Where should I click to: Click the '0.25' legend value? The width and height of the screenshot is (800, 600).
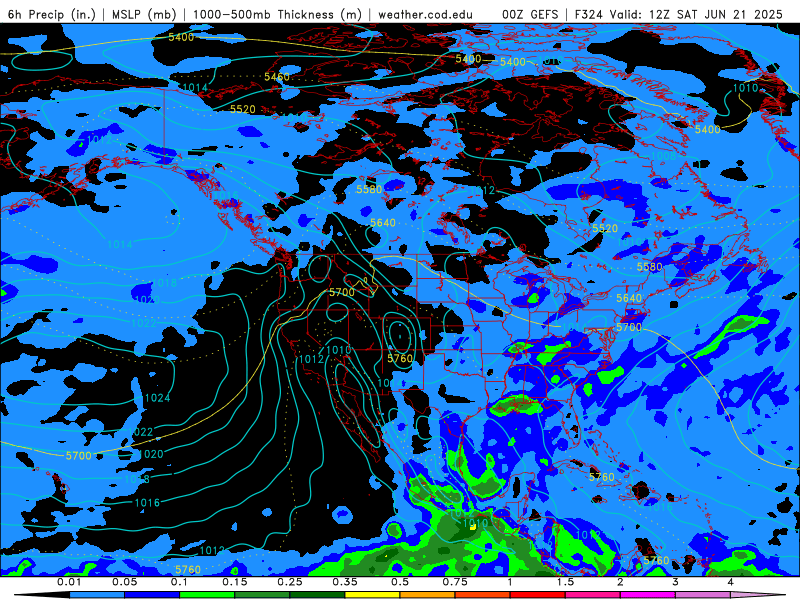[290, 582]
